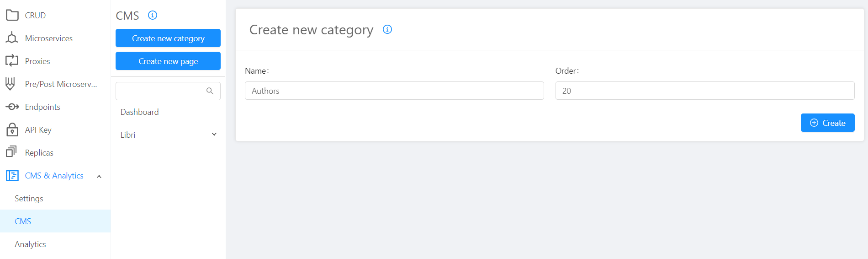
Task: Collapse the CMS & Analytics section
Action: click(x=99, y=176)
